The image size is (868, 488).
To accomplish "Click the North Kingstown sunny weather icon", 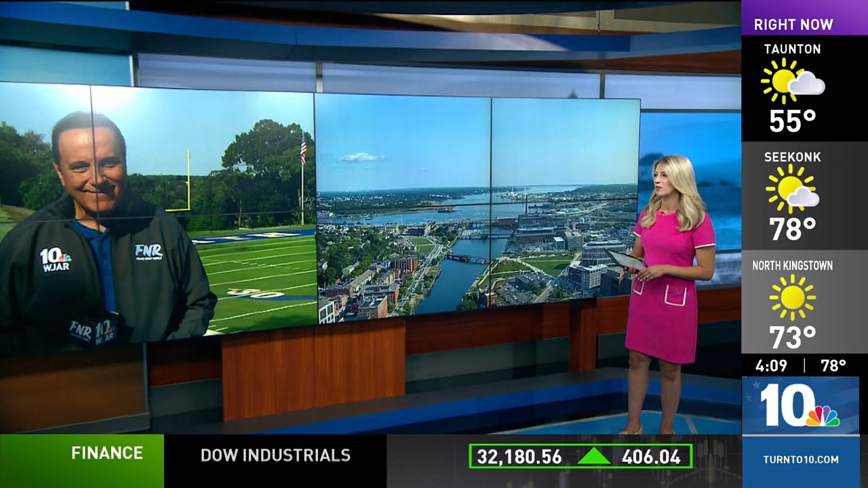I will 792,298.
